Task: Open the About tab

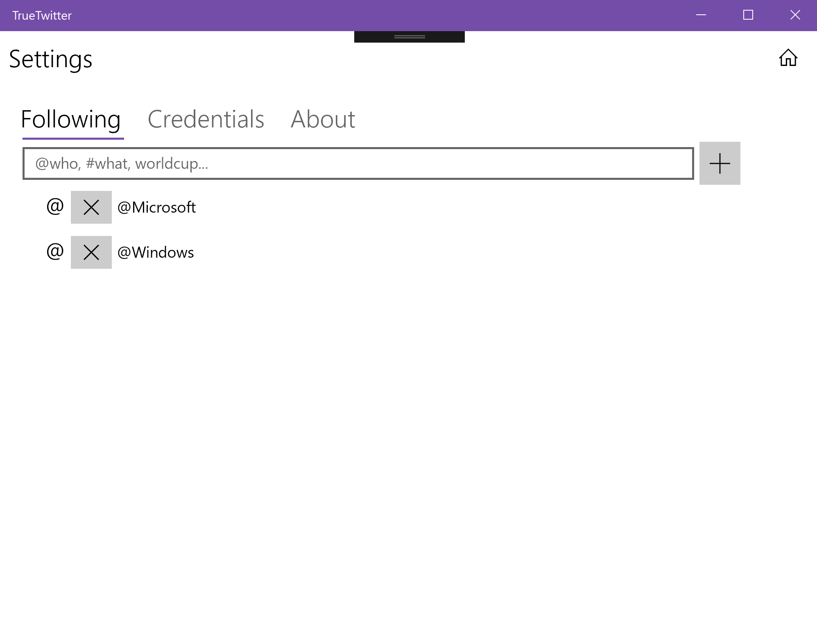Action: click(x=323, y=119)
